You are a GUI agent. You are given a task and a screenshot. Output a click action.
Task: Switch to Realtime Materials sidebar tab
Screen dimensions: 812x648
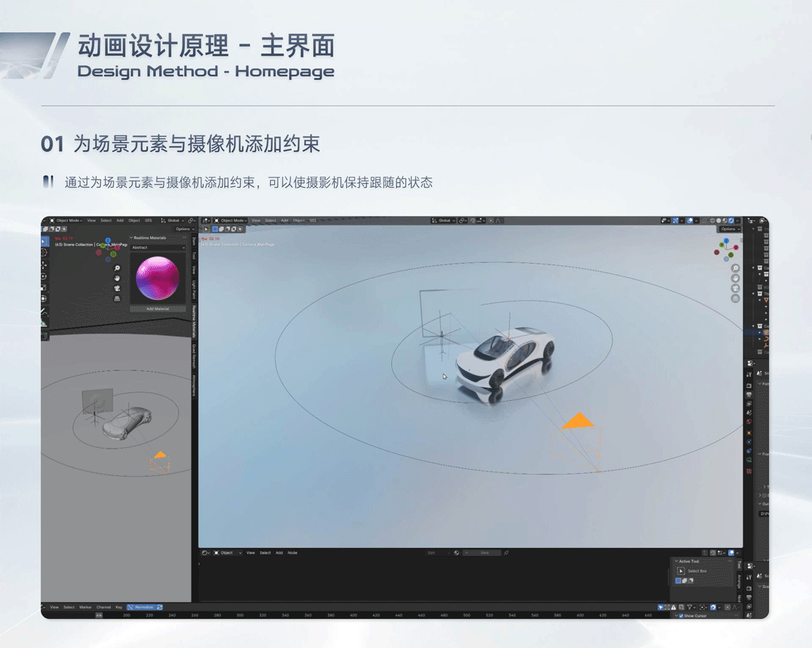coord(195,322)
